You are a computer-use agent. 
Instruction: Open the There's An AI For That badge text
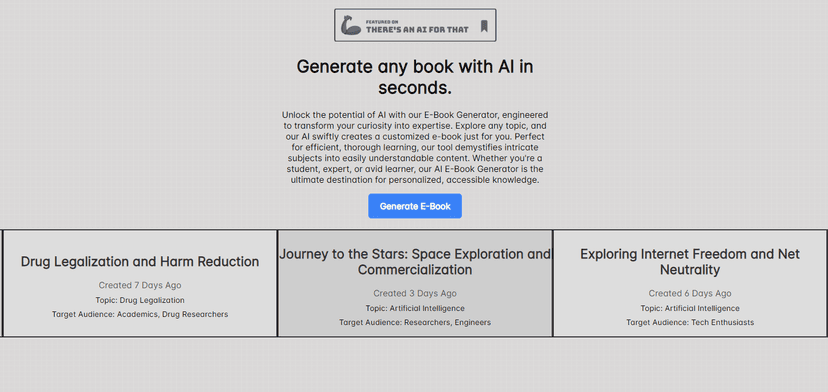point(417,30)
